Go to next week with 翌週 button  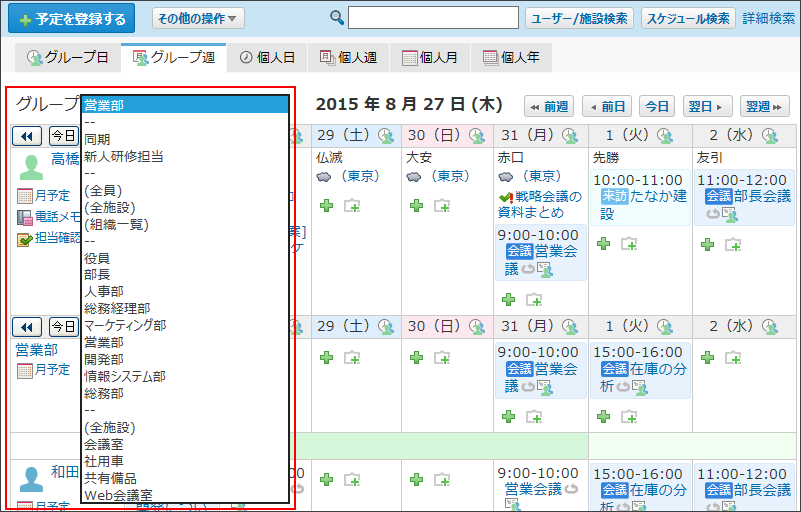coord(765,106)
